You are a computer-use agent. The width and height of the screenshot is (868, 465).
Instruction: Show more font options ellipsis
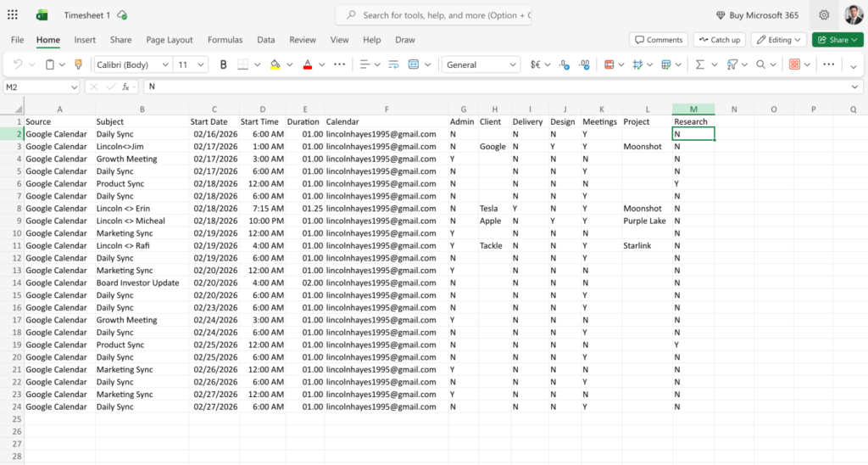[339, 64]
